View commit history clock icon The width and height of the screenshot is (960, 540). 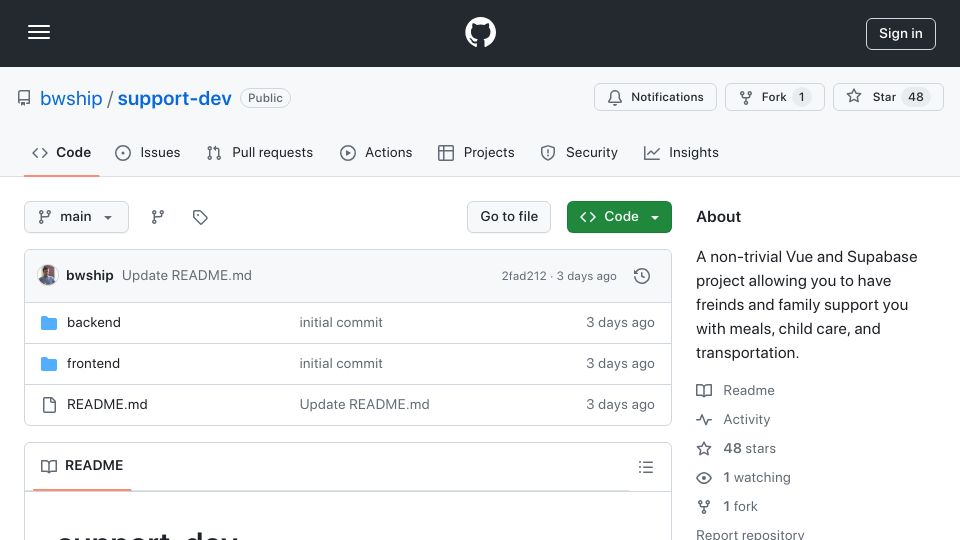pos(642,276)
